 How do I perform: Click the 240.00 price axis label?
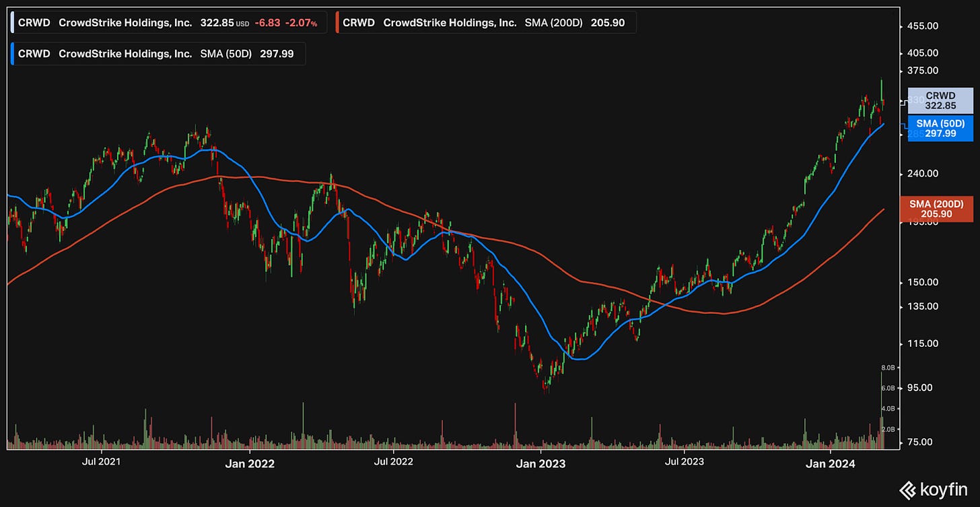(923, 174)
